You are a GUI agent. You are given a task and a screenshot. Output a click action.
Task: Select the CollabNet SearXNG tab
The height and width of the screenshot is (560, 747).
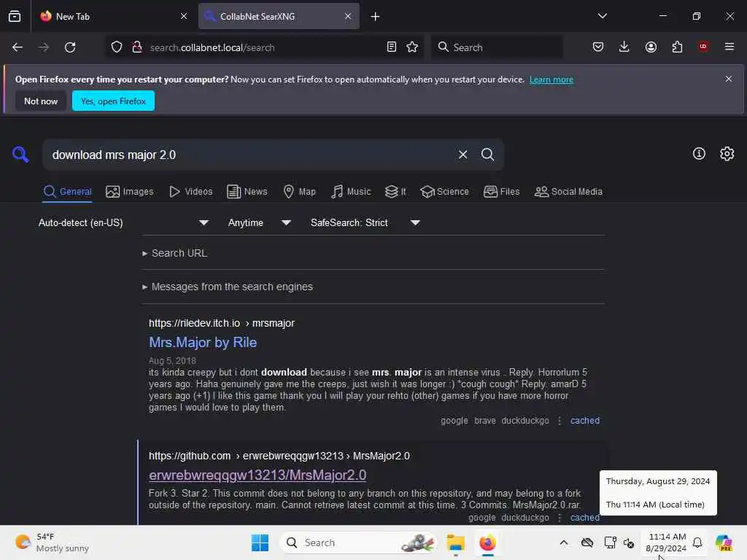[279, 17]
